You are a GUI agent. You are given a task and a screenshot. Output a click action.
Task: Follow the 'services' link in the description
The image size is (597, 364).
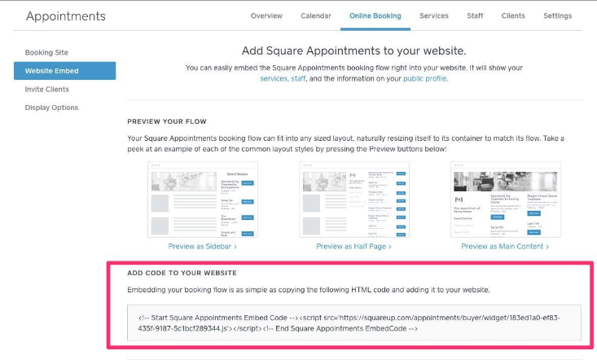coord(274,79)
